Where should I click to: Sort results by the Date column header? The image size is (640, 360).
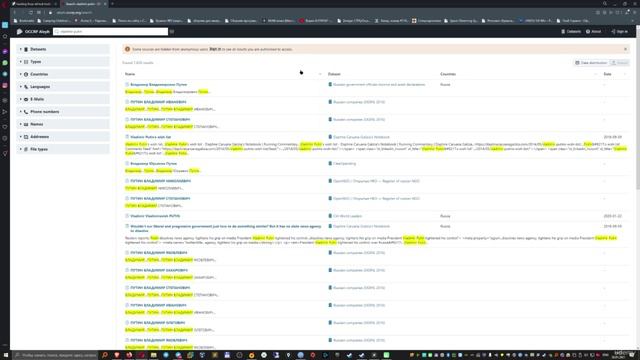607,74
